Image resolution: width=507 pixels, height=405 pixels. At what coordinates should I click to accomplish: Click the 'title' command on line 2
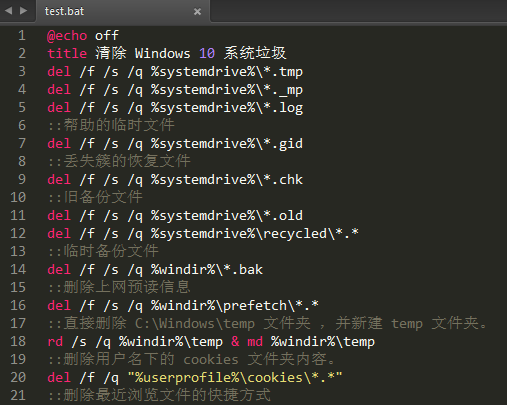(67, 53)
